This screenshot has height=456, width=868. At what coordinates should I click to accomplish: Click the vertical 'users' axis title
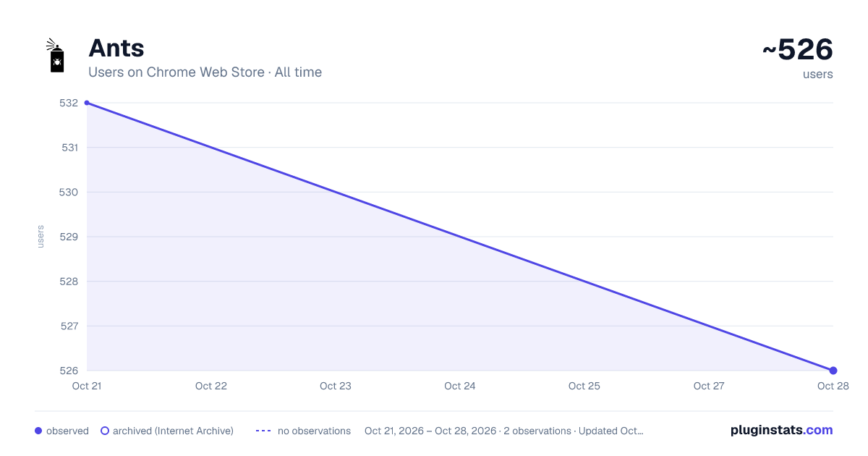tap(41, 237)
